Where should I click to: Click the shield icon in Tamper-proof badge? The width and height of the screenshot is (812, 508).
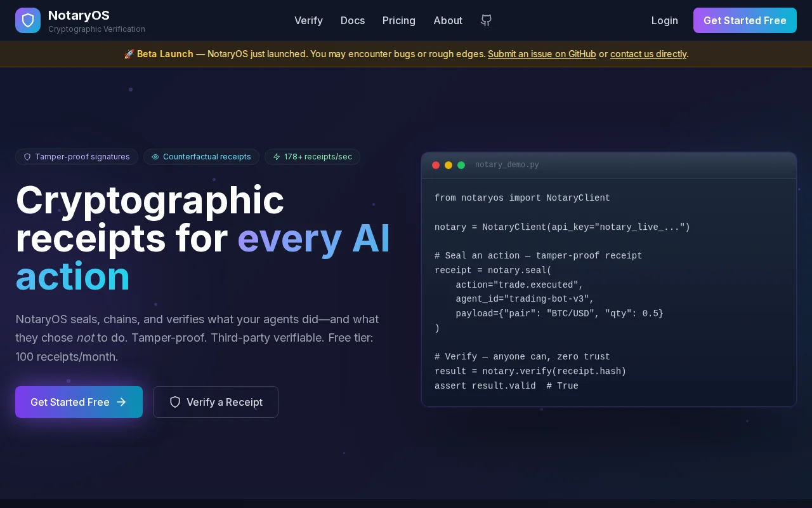pos(27,157)
